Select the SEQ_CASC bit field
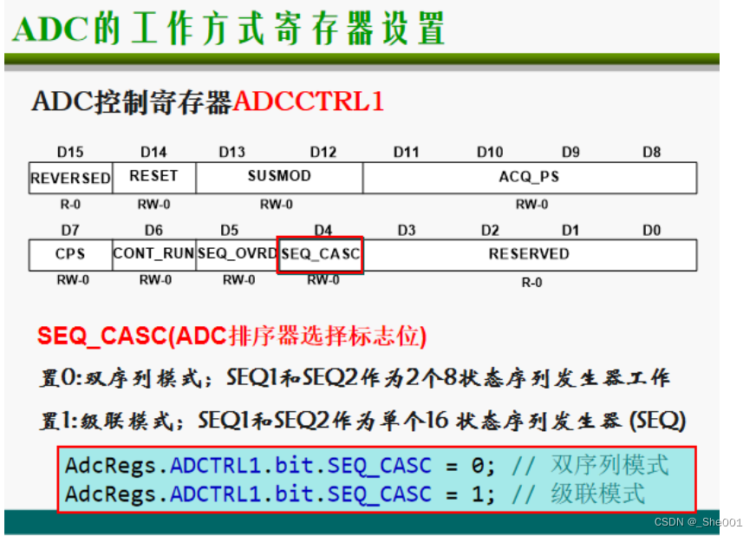 point(320,254)
